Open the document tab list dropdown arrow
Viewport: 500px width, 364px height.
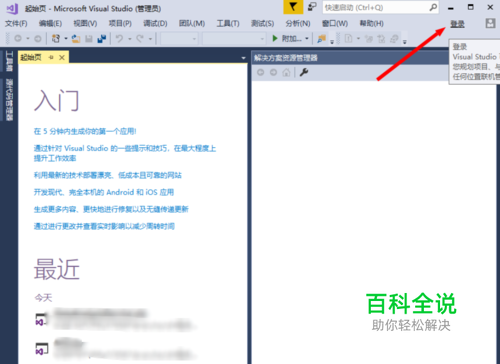(x=243, y=58)
